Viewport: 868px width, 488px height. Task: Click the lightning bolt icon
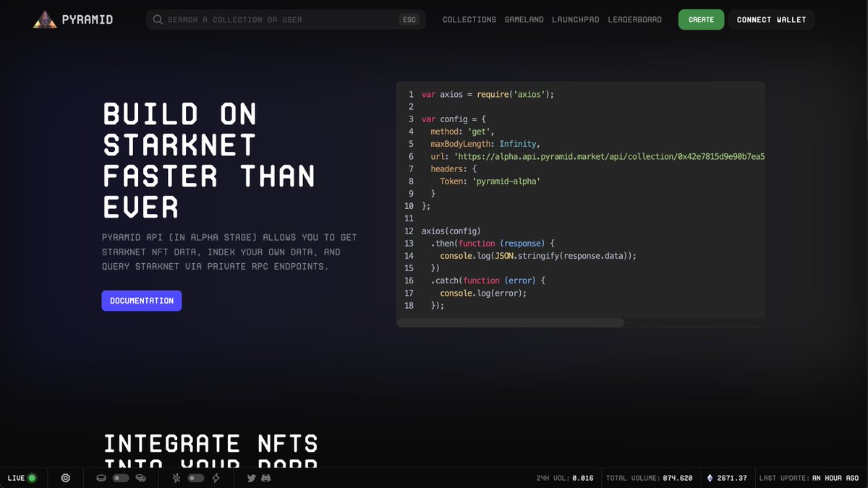click(216, 478)
